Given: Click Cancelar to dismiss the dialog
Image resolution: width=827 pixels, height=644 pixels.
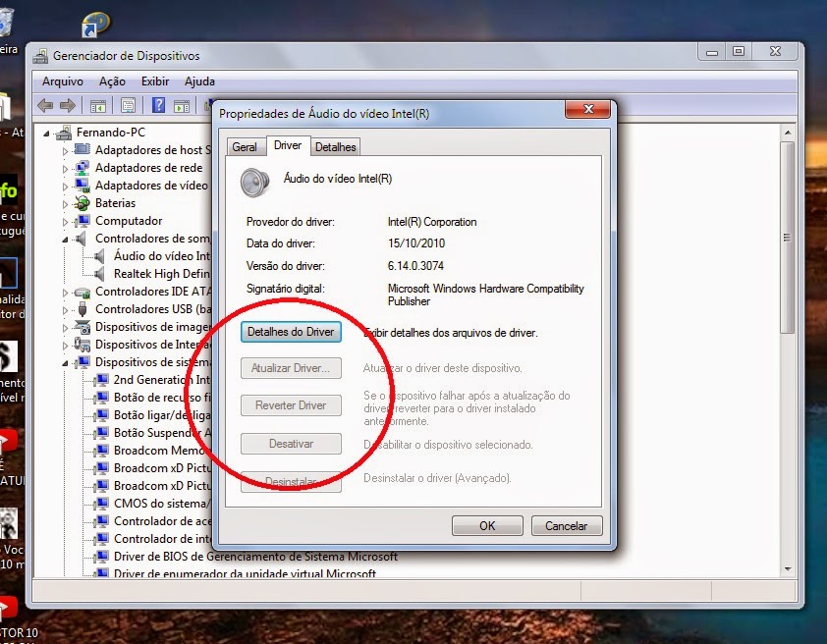Looking at the screenshot, I should pos(567,526).
